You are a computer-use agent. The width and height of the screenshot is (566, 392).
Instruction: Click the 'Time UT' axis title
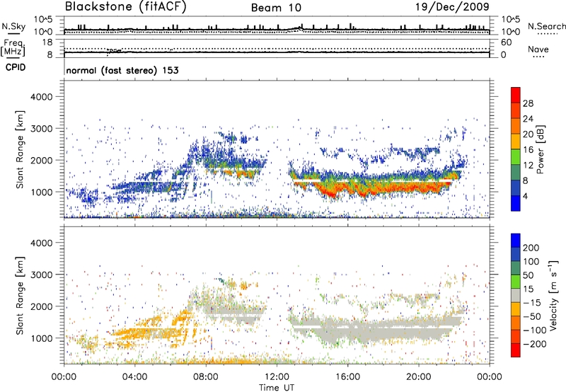tap(277, 388)
